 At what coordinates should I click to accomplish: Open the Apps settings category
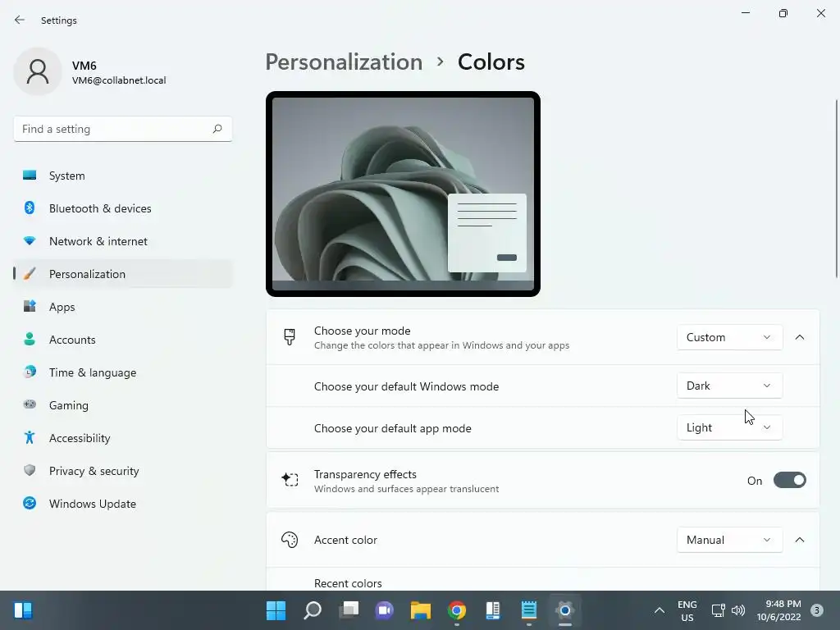coord(123,307)
